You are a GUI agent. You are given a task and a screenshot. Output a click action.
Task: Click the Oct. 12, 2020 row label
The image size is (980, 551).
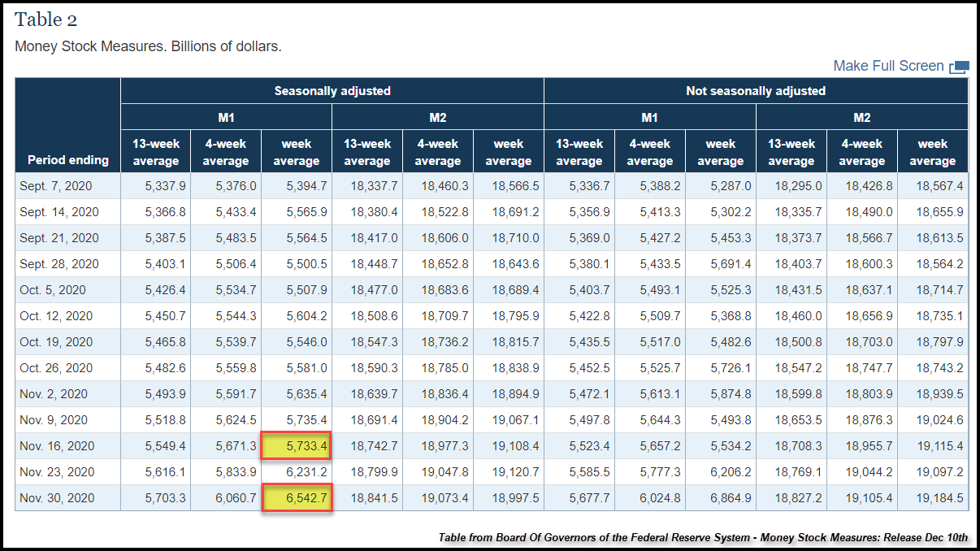(x=56, y=316)
